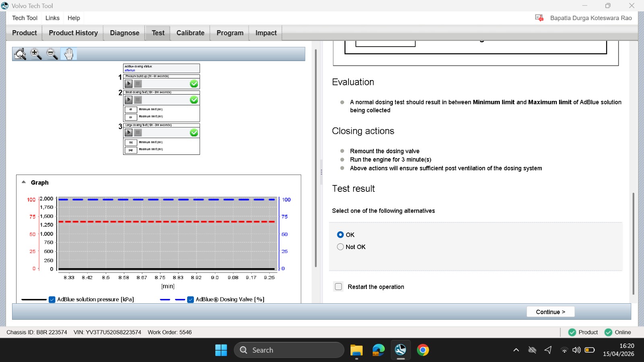Screen dimensions: 644x362
Task: Click the green checkmark for Small dosing test
Action: click(194, 100)
